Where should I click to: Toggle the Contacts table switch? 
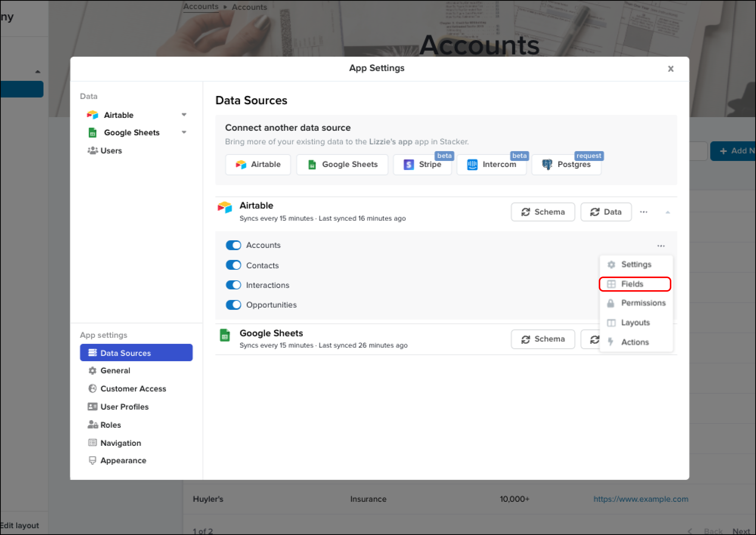point(233,265)
